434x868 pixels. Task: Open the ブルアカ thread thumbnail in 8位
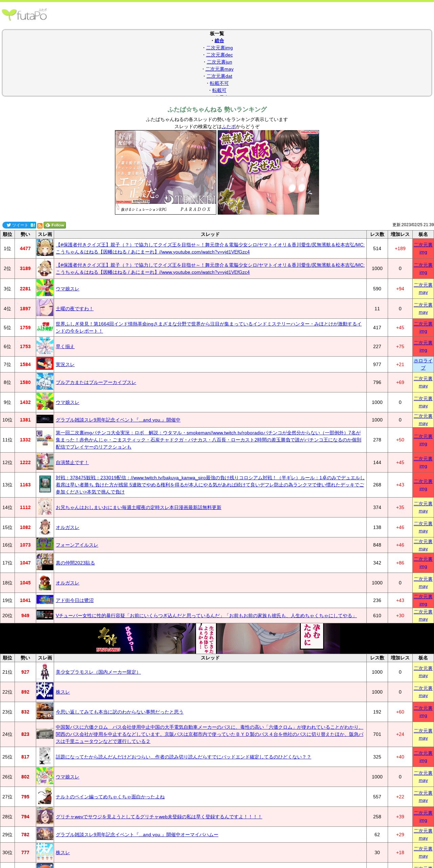click(x=45, y=382)
